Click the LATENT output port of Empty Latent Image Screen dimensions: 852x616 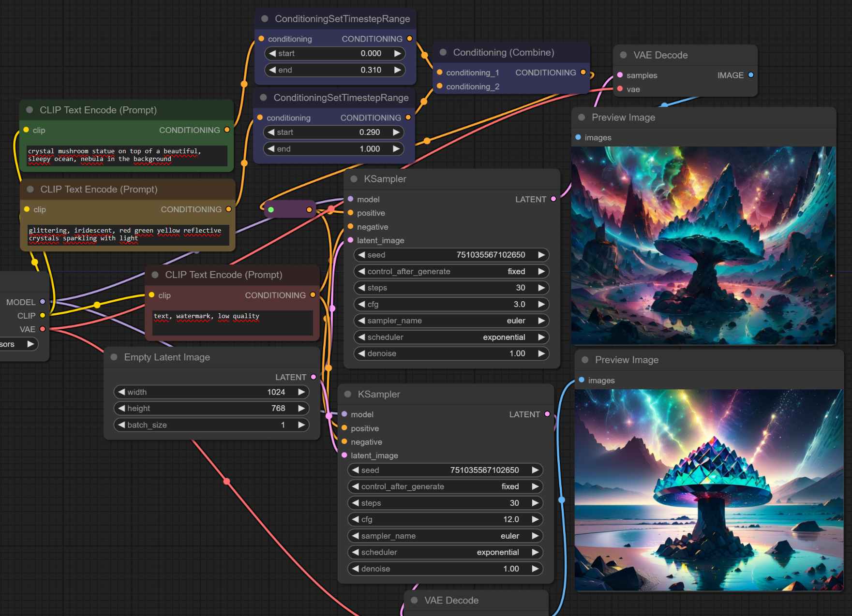[314, 377]
